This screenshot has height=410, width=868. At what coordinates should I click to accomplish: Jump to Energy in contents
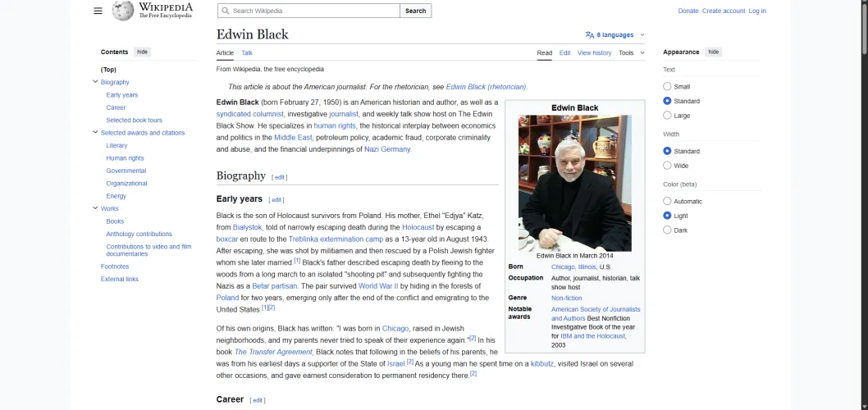(x=116, y=196)
